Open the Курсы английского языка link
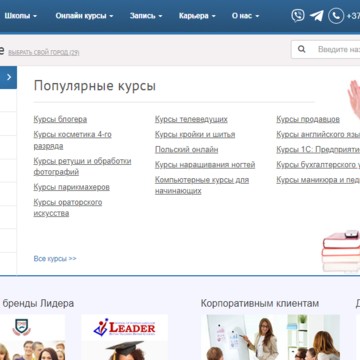This screenshot has height=360, width=360. (x=318, y=135)
